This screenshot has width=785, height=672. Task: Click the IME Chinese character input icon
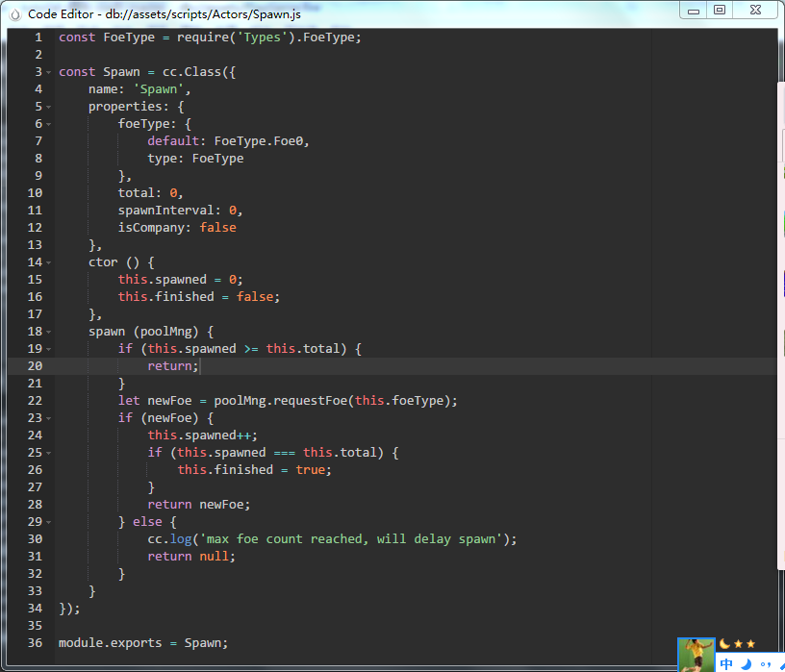(x=726, y=664)
